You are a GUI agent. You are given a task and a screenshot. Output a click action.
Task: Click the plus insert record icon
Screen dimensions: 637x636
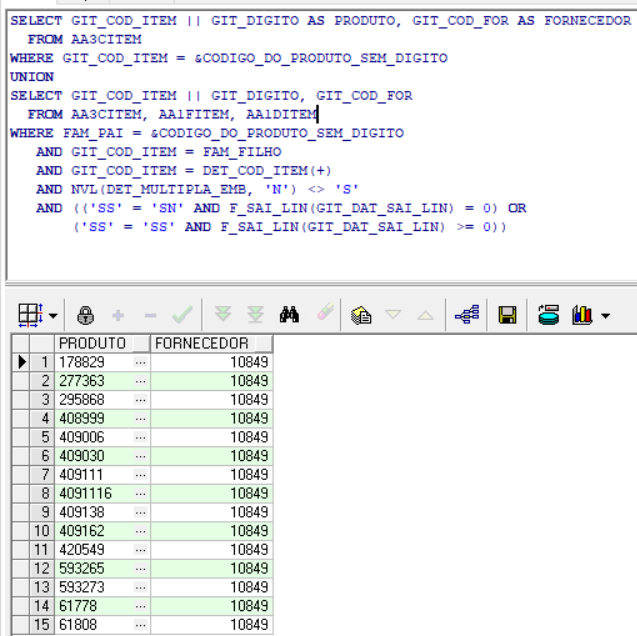[x=118, y=316]
